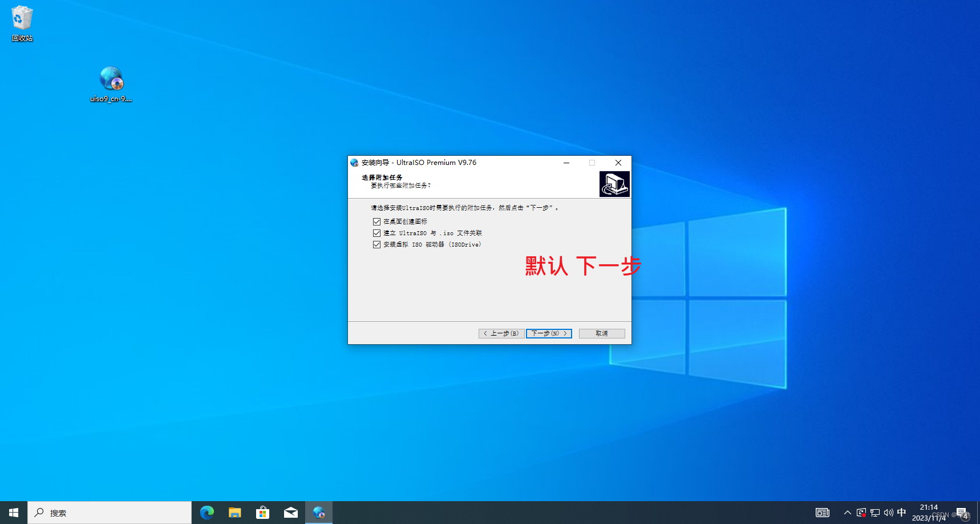This screenshot has height=524, width=980.
Task: Toggle the ISODrive virtual drive checkbox
Action: pos(376,244)
